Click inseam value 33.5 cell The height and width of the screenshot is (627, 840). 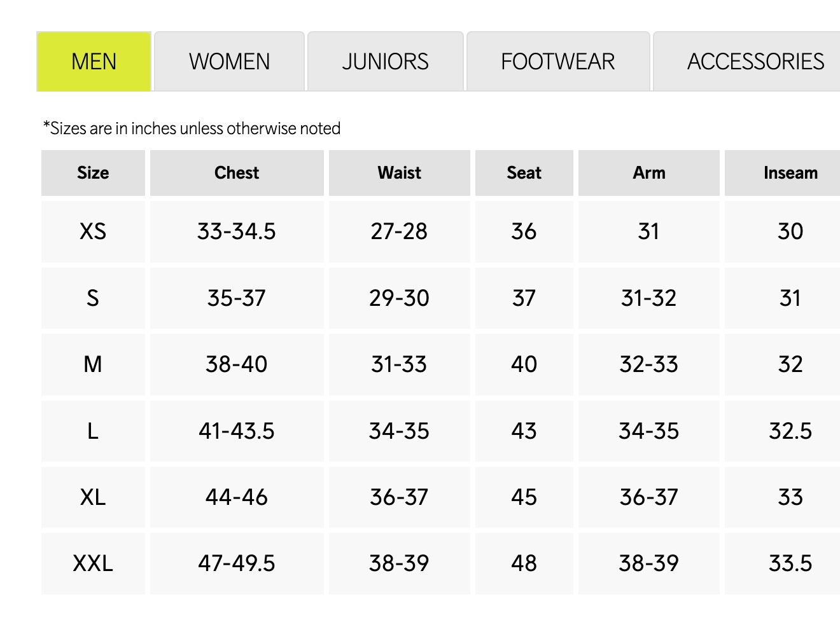[x=790, y=563]
